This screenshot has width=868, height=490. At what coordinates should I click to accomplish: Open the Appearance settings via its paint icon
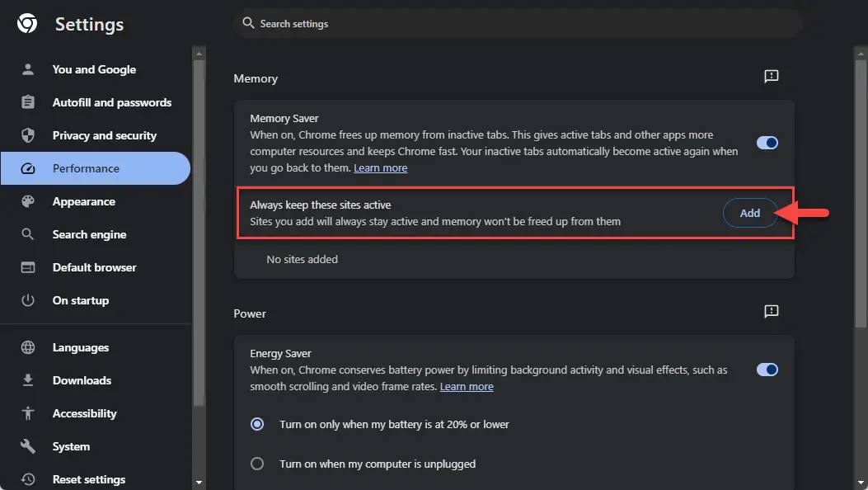coord(27,201)
